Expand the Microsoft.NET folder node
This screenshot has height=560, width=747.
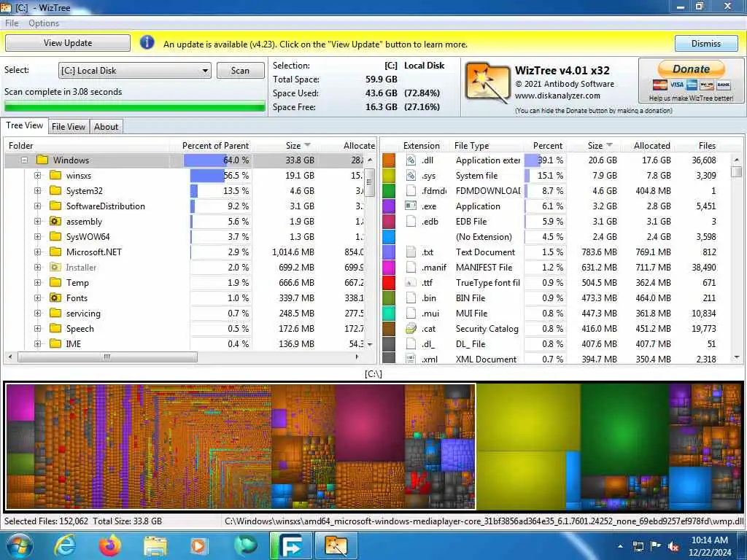click(x=38, y=252)
